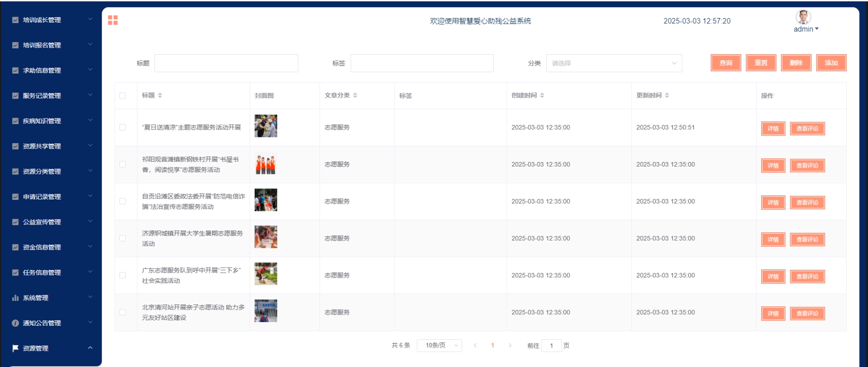The height and width of the screenshot is (367, 868).
Task: Click the admin avatar picture
Action: (x=803, y=17)
